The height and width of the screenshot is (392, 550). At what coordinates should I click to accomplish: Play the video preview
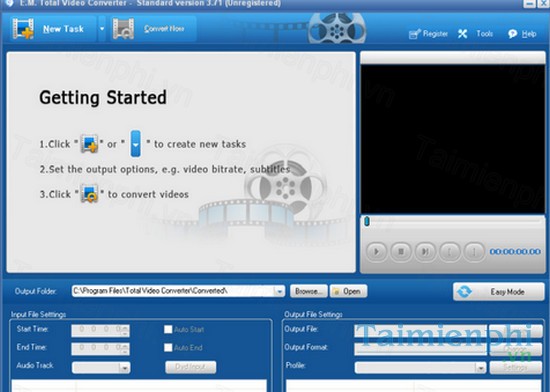coord(376,251)
